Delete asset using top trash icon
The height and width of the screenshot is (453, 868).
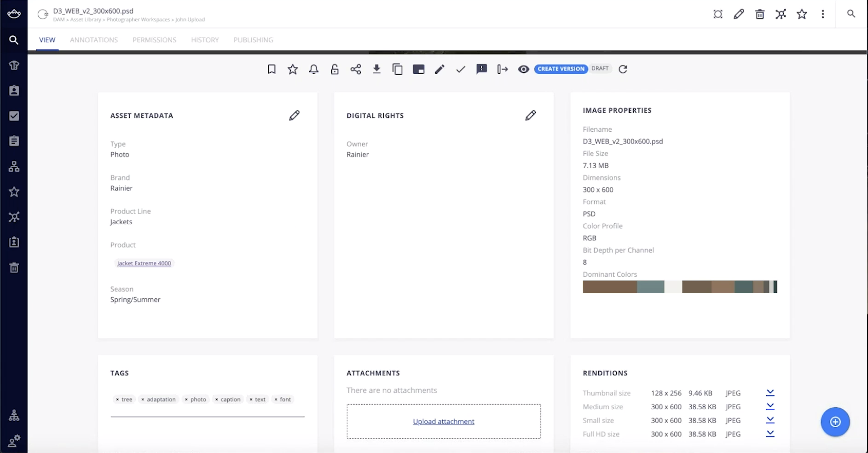click(x=760, y=14)
